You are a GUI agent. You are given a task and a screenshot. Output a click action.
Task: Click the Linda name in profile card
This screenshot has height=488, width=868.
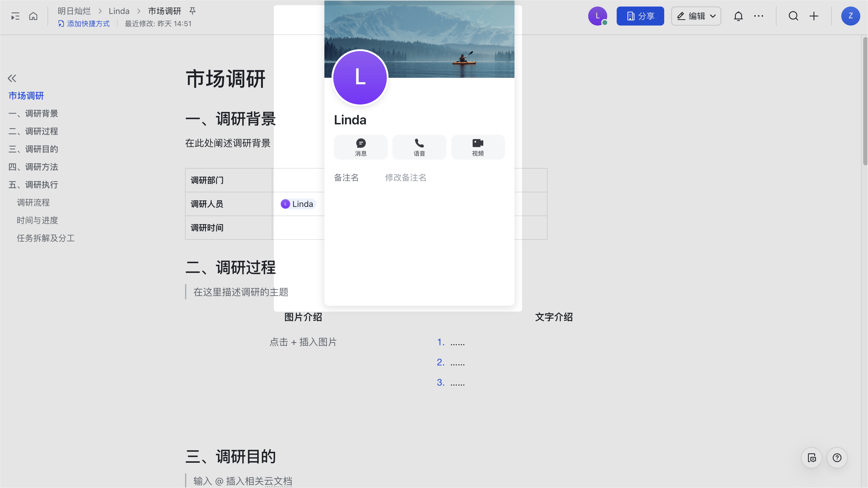pos(350,120)
